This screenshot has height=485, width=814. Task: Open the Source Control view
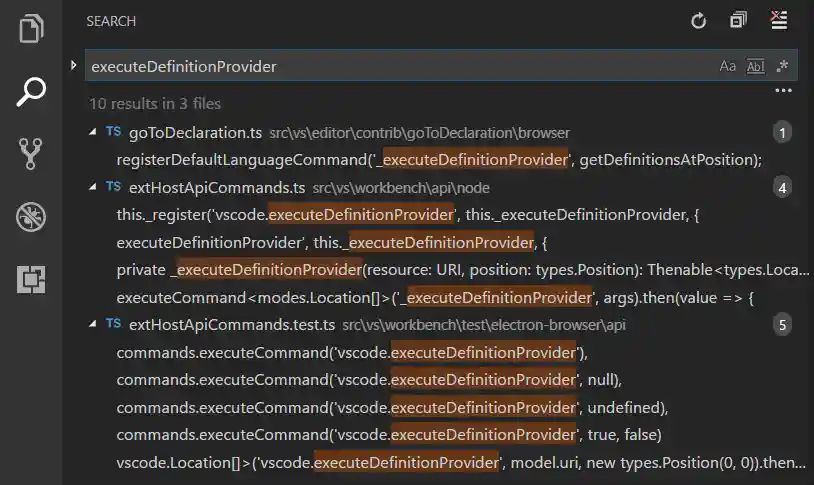click(x=30, y=154)
